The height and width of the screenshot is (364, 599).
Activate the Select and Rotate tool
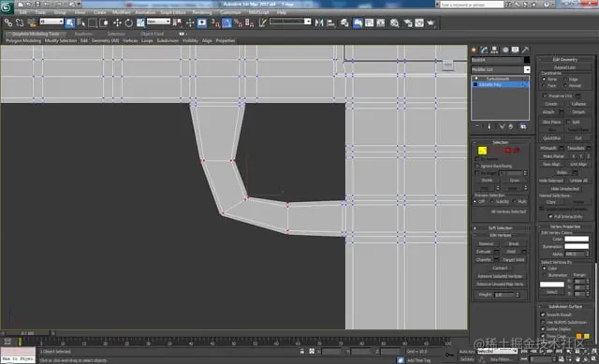pos(129,22)
